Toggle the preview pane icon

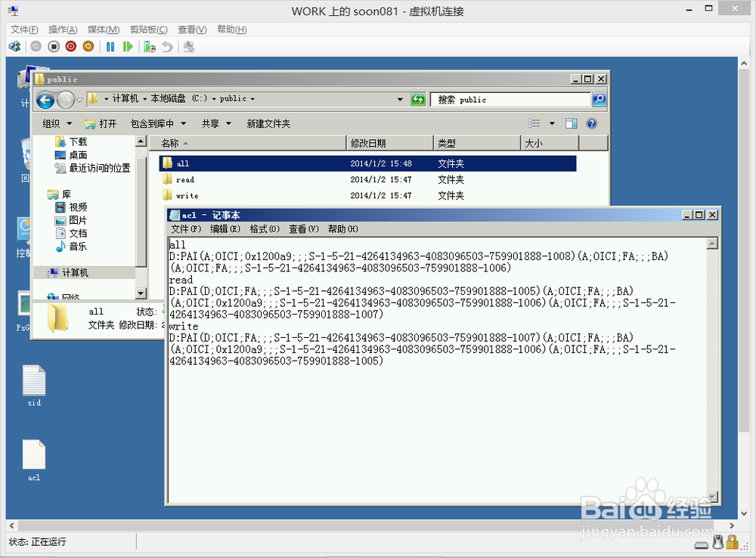572,123
